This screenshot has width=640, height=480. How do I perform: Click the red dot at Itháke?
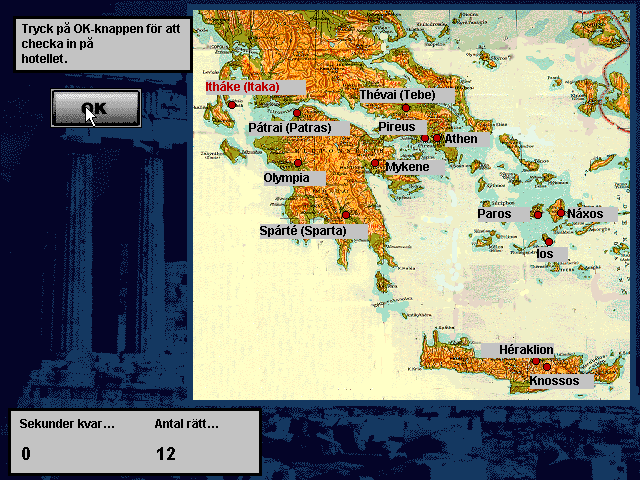coord(232,105)
